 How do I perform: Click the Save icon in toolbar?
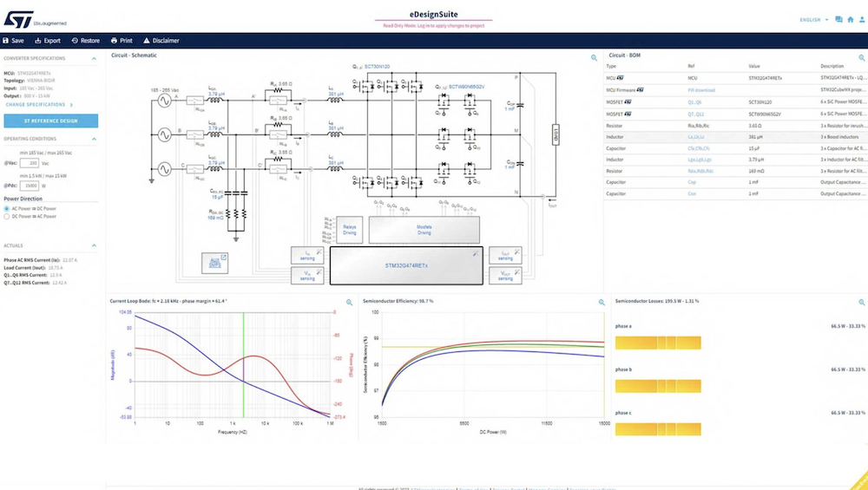click(6, 41)
